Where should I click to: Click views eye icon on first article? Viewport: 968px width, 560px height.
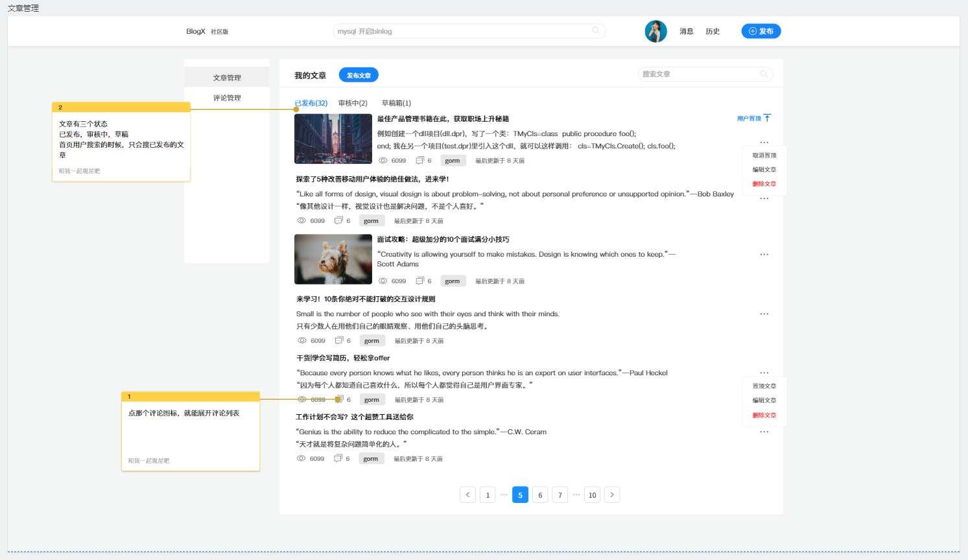point(383,160)
